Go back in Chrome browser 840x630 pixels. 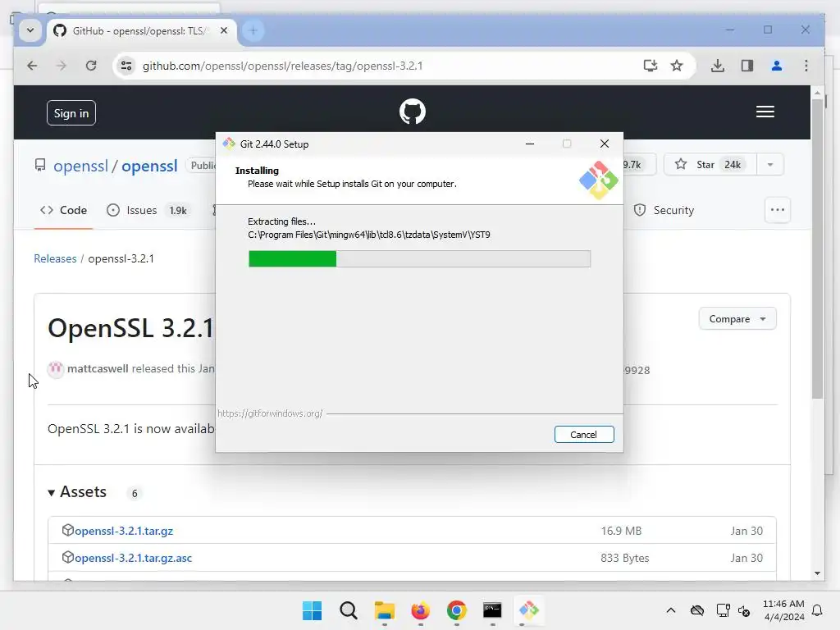[x=33, y=66]
